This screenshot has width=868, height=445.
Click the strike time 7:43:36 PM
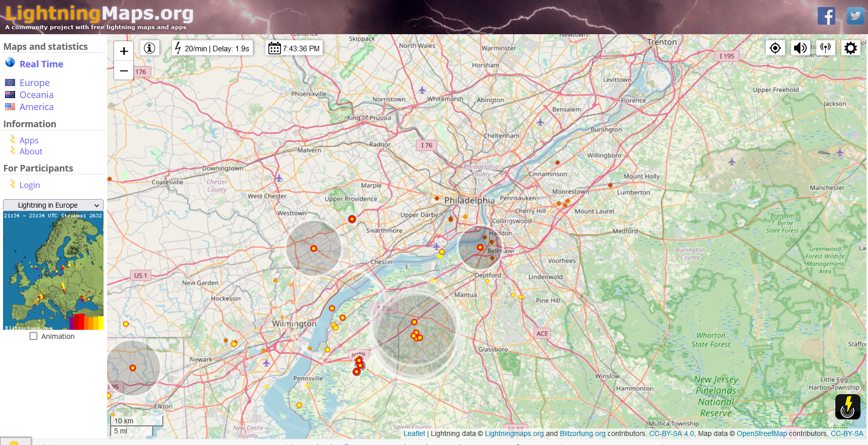pos(301,49)
